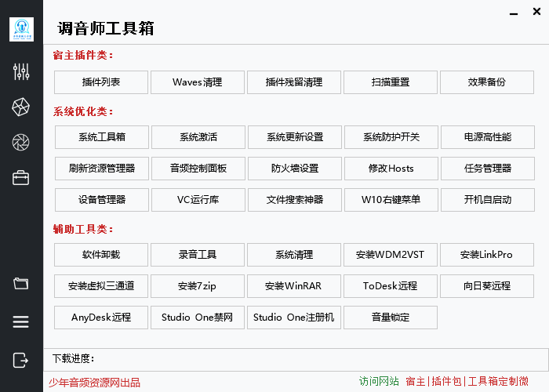The height and width of the screenshot is (392, 549).
Task: Click 安装WinRAR button
Action: pos(294,286)
